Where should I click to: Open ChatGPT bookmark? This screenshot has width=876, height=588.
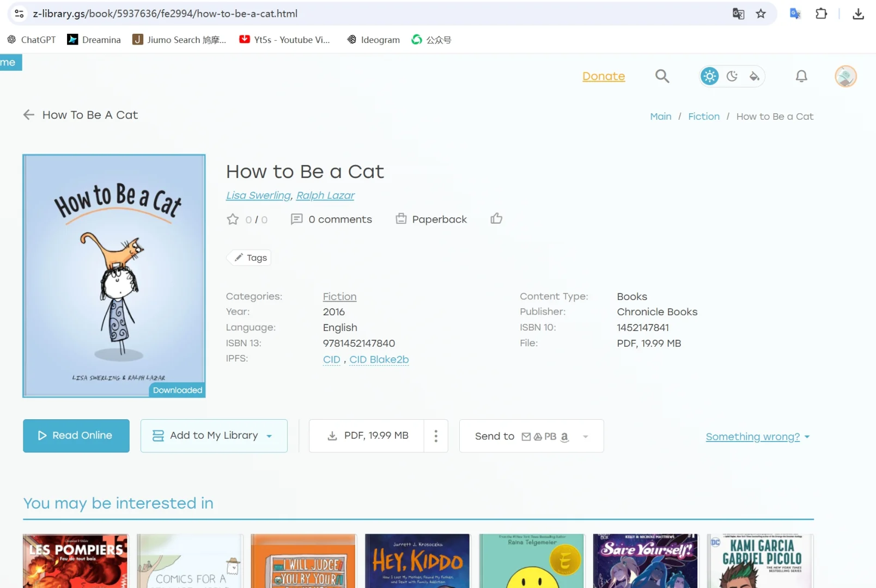[32, 40]
